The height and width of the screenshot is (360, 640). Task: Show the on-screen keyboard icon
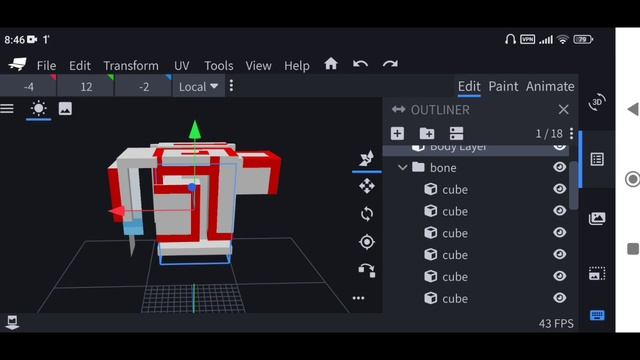tap(597, 315)
